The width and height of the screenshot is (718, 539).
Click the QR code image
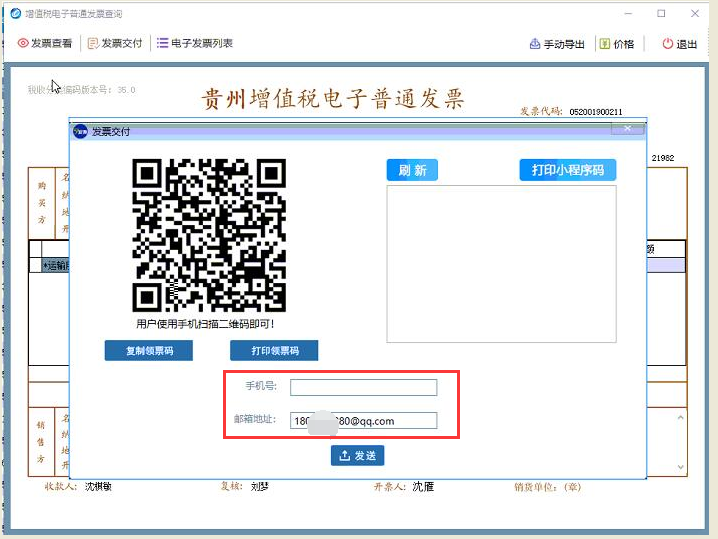pyautogui.click(x=209, y=235)
